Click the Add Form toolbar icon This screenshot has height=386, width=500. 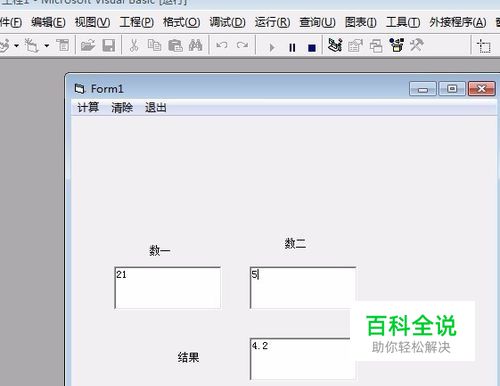[32, 45]
